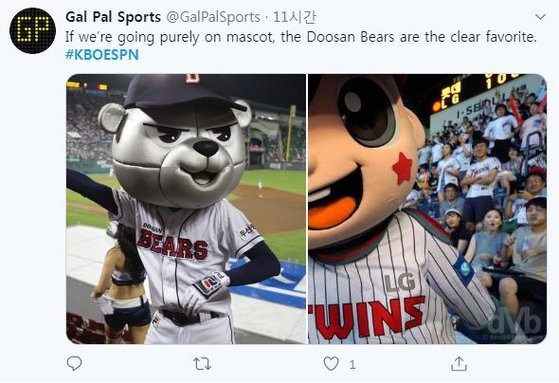559x383 pixels.
Task: Share the tweet using upload arrow icon
Action: pyautogui.click(x=459, y=364)
